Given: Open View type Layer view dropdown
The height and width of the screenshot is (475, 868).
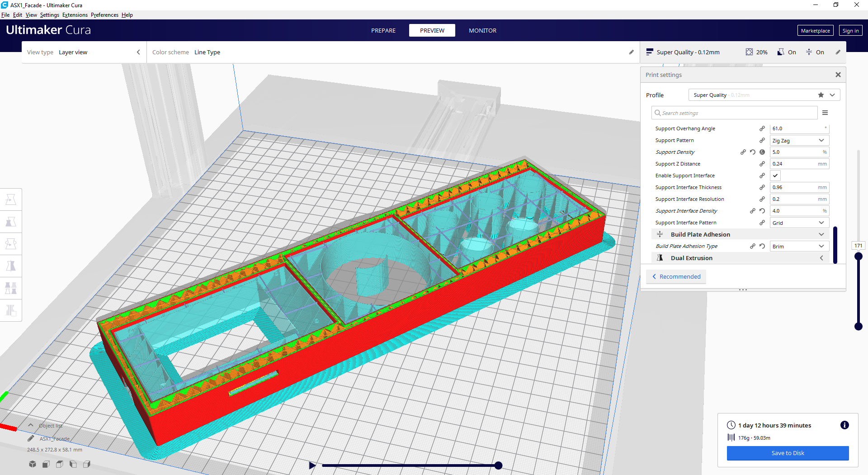Looking at the screenshot, I should coord(84,52).
